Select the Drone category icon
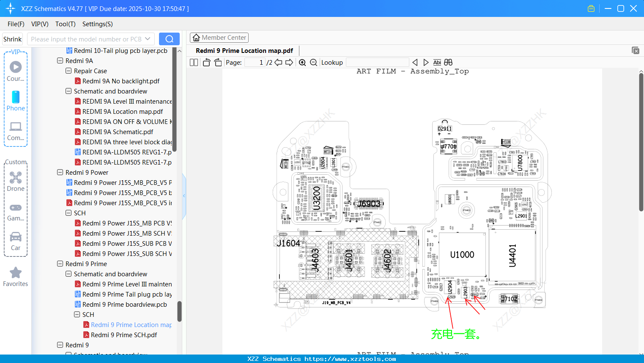644x363 pixels. (16, 181)
